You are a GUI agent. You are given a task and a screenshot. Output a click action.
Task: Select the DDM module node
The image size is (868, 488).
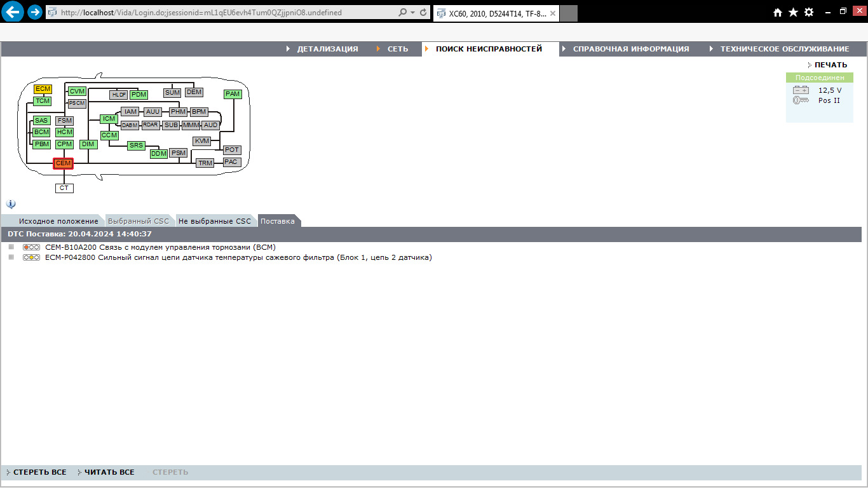coord(158,154)
